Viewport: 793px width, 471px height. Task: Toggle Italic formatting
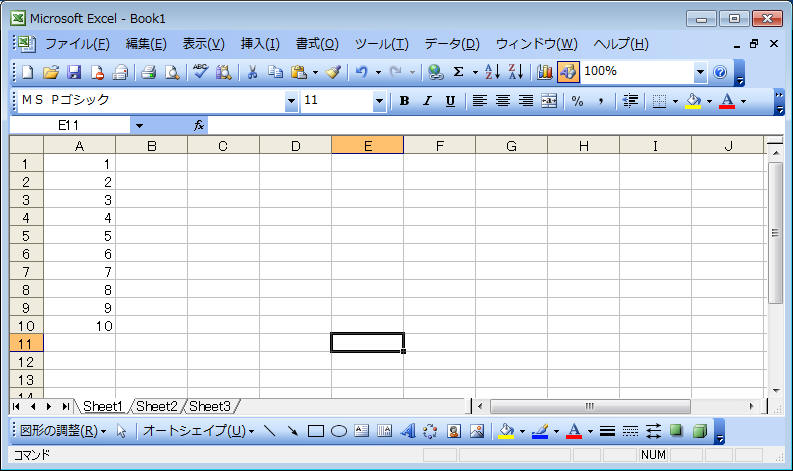427,101
